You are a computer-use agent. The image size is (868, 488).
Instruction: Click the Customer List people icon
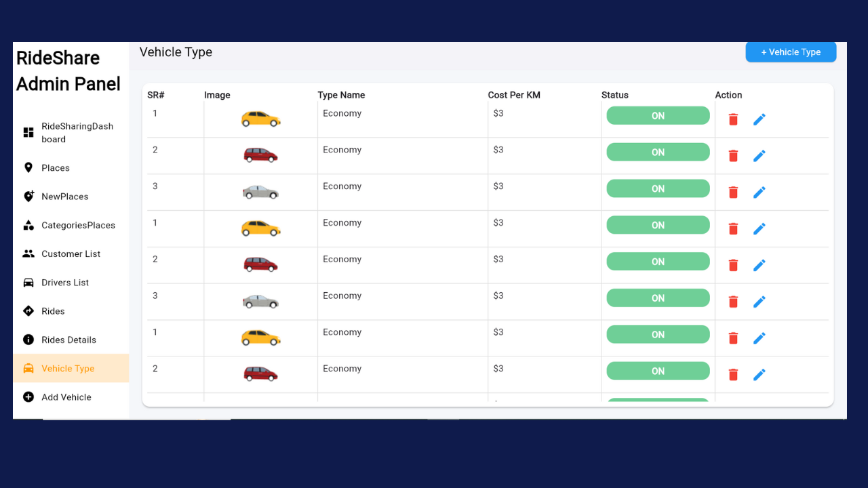28,253
